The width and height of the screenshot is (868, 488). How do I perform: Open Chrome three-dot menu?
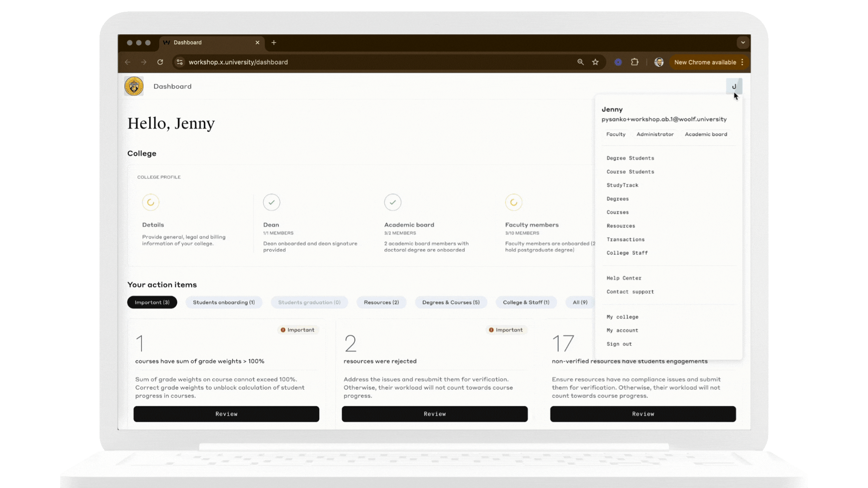pyautogui.click(x=742, y=62)
